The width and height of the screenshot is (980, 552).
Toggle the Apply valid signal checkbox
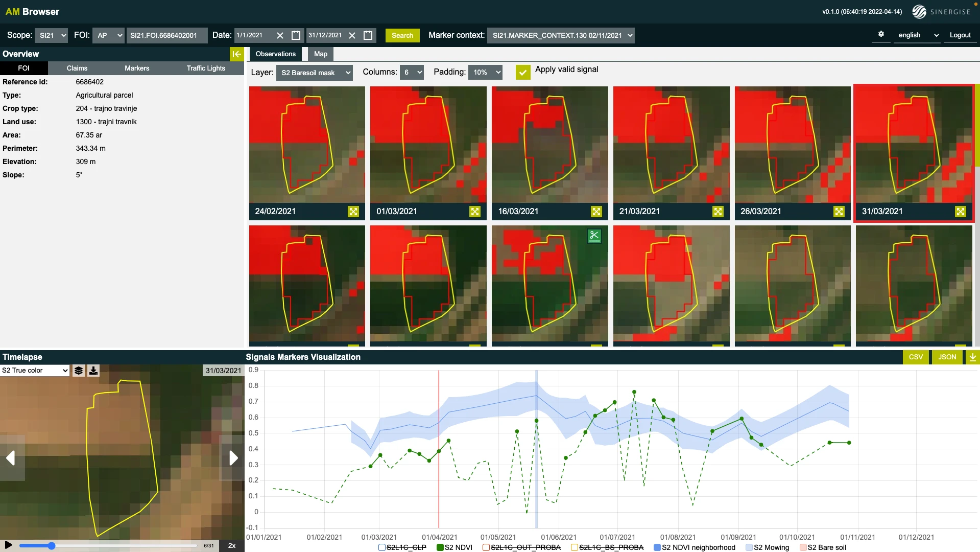[x=522, y=72]
